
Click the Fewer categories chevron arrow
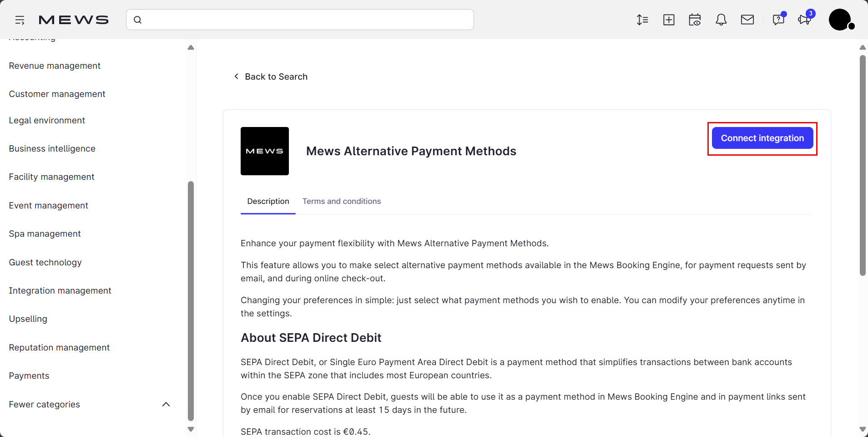coord(166,404)
